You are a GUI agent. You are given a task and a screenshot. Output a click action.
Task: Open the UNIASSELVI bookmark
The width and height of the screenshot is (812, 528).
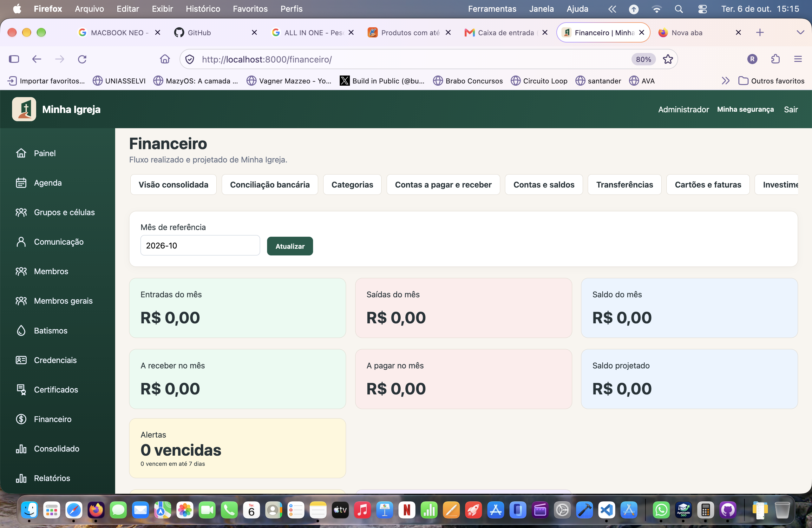click(x=119, y=81)
